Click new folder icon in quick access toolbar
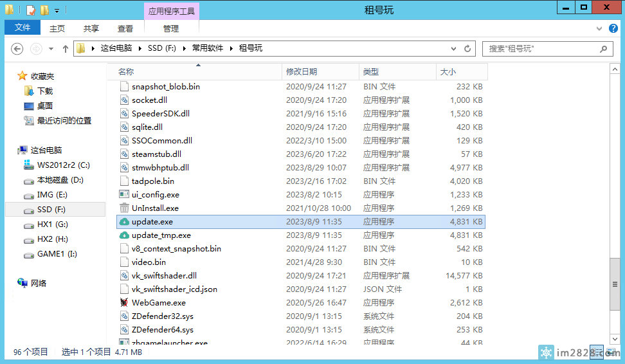625x364 pixels. tap(44, 10)
